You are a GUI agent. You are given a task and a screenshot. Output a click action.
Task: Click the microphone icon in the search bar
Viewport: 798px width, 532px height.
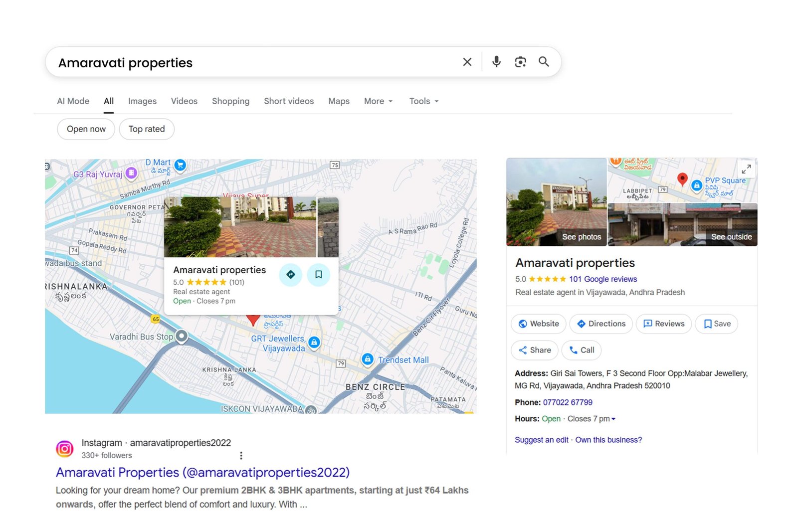click(x=496, y=62)
